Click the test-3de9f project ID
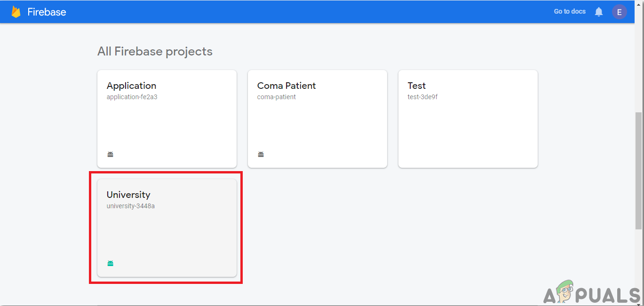This screenshot has width=644, height=306. [422, 97]
